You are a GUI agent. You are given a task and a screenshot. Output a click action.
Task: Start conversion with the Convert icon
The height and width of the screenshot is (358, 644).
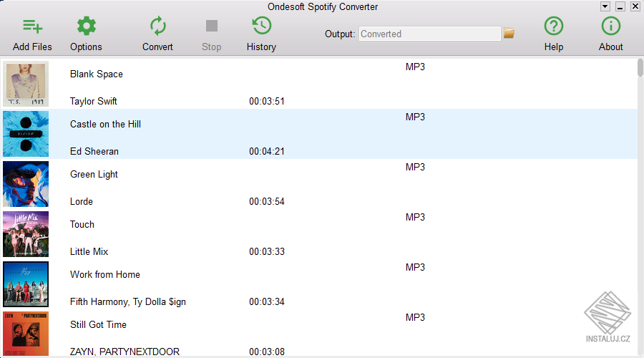pos(157,26)
